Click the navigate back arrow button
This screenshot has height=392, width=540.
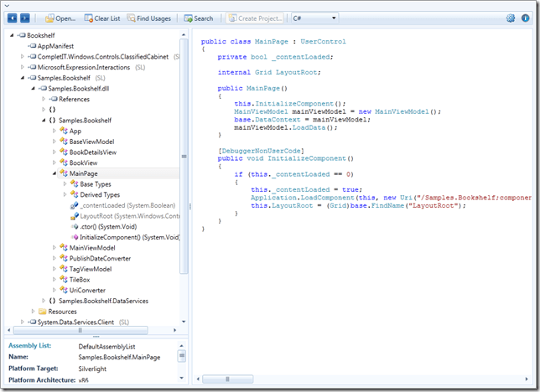12,18
